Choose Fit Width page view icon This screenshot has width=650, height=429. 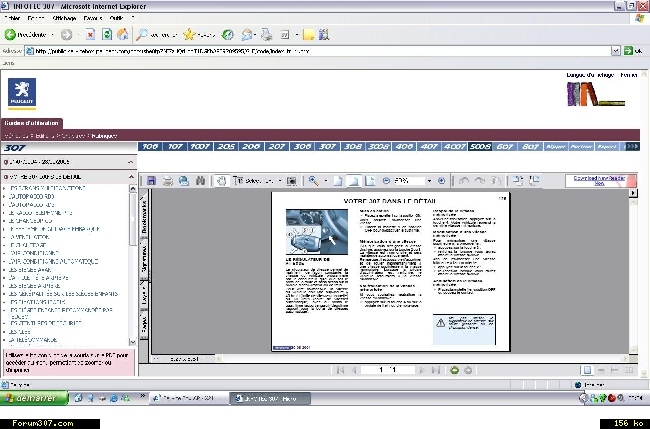[370, 181]
